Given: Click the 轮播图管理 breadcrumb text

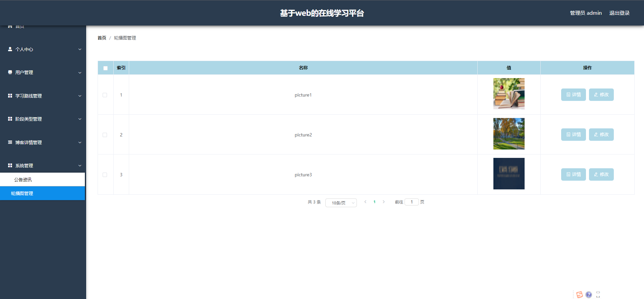Looking at the screenshot, I should click(125, 38).
